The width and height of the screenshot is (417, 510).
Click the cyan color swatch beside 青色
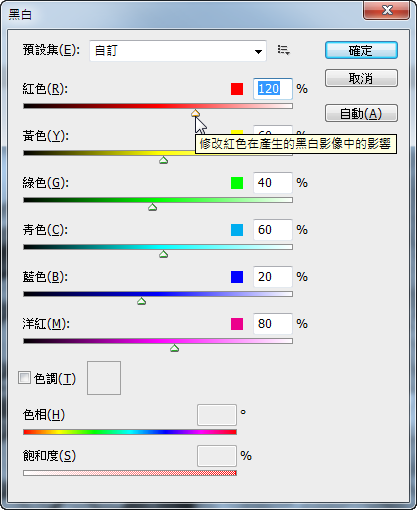[x=237, y=230]
